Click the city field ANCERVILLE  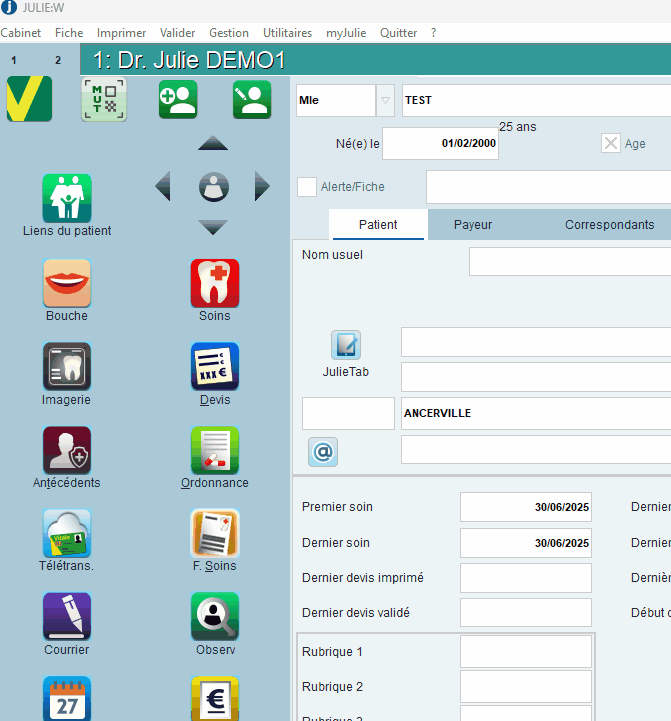click(x=536, y=413)
